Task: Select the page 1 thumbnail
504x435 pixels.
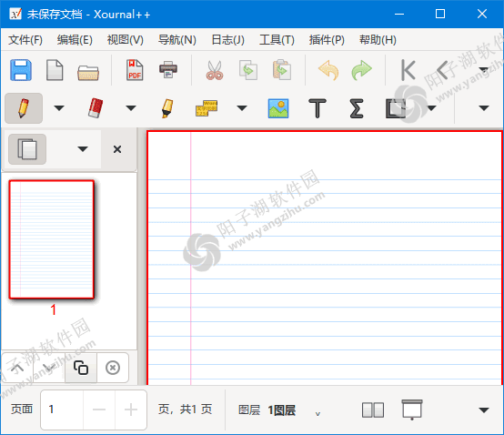Action: (x=52, y=239)
